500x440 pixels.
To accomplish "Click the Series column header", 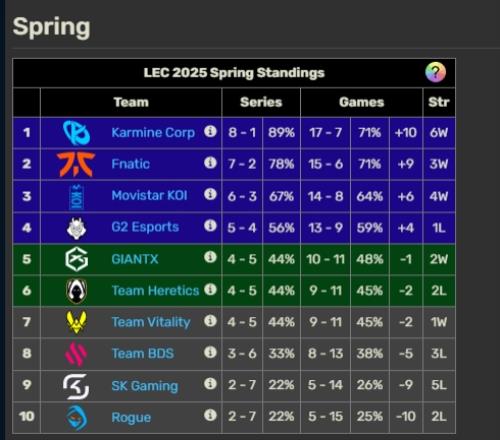I will [x=261, y=102].
